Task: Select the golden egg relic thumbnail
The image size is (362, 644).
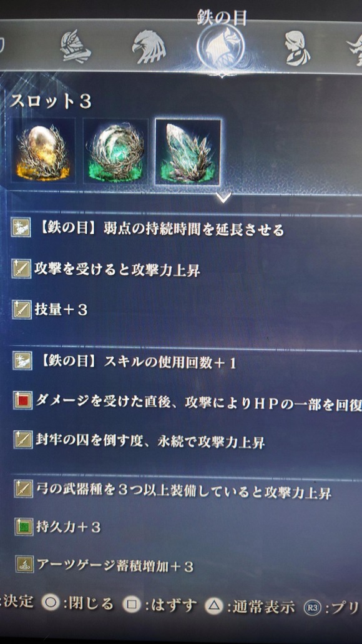Action: pos(43,151)
